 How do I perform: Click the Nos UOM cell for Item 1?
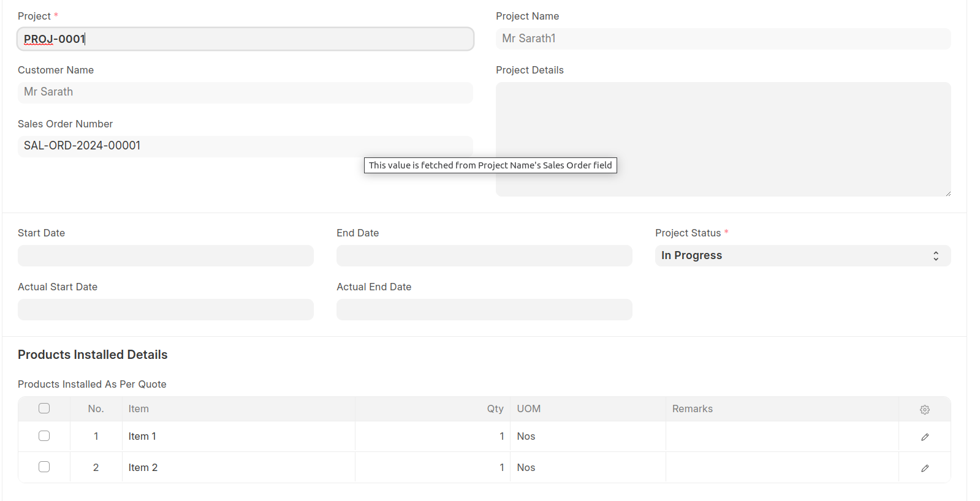pos(587,437)
